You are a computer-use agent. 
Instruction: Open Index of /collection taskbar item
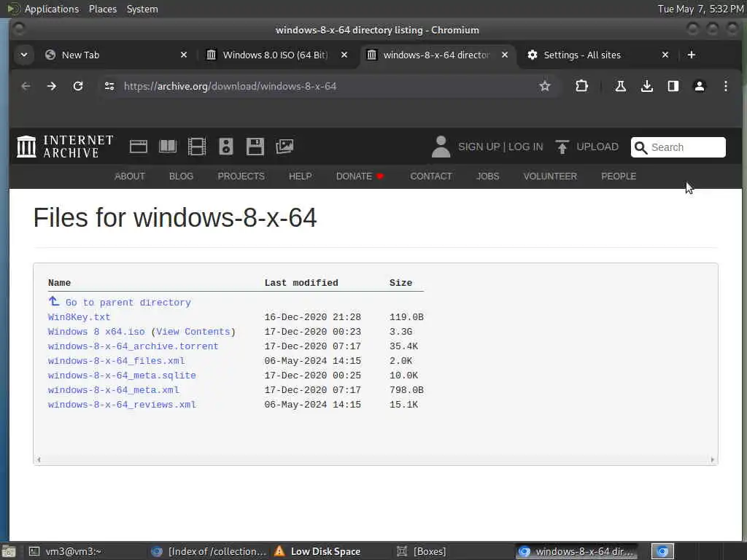click(209, 551)
